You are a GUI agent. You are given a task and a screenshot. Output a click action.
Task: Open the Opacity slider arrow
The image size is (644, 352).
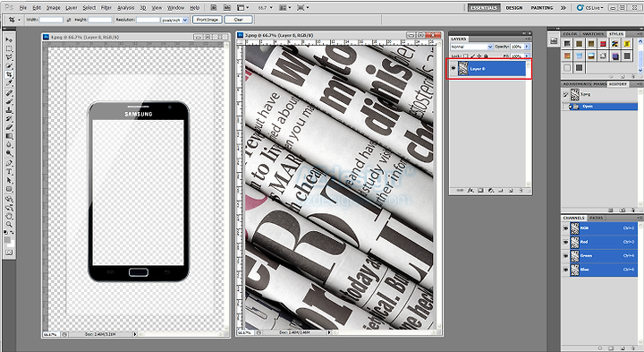527,47
